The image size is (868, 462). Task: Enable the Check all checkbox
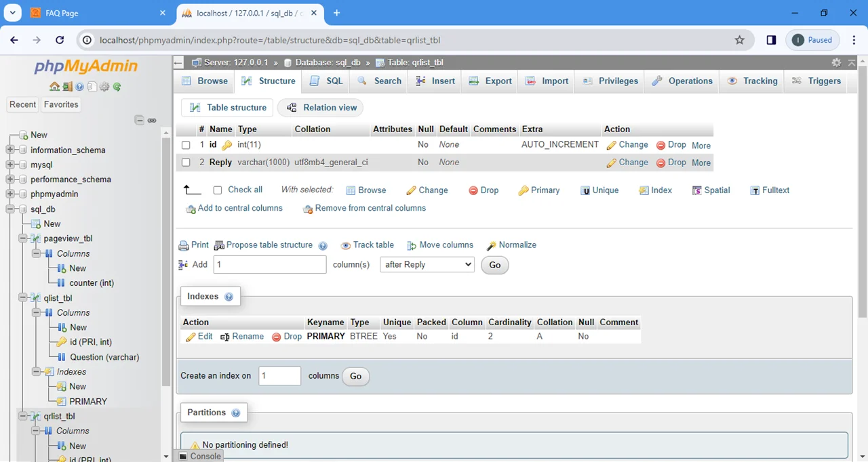point(218,190)
